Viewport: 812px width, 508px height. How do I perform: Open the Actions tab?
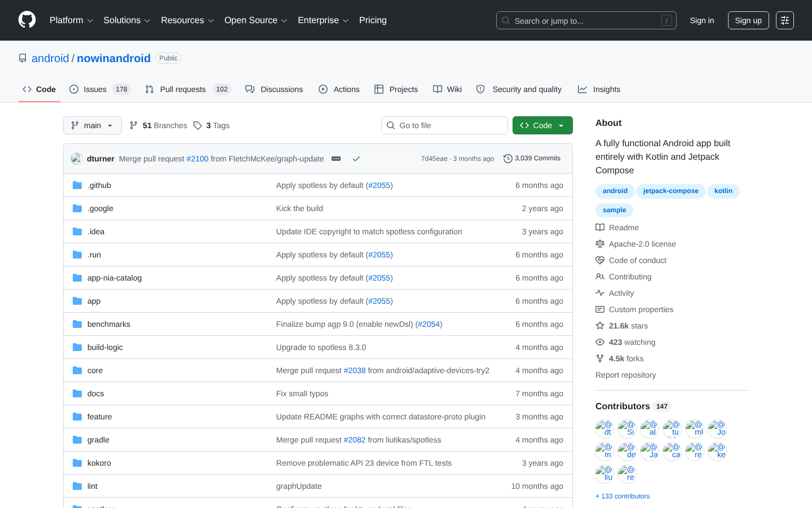coord(339,89)
